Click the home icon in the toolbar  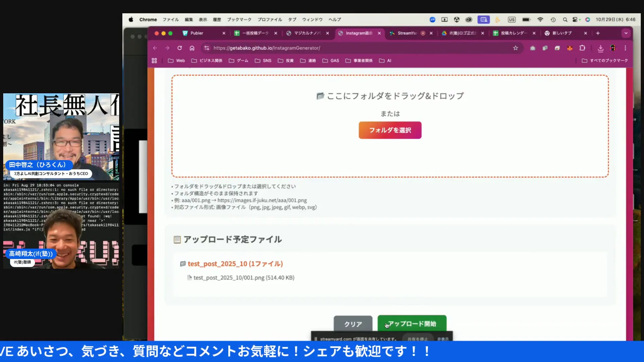(x=192, y=48)
